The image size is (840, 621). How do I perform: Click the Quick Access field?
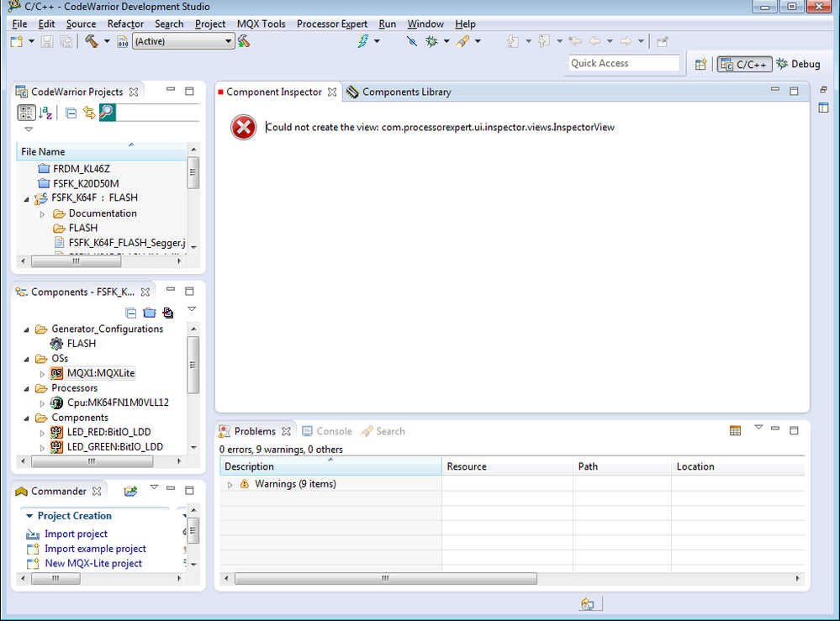click(x=624, y=63)
